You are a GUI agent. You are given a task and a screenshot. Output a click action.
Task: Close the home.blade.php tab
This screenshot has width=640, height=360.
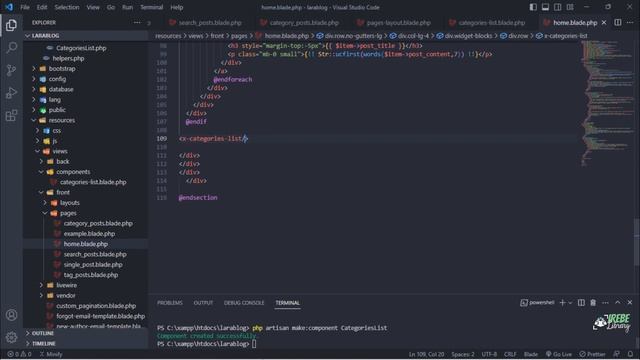[x=604, y=22]
